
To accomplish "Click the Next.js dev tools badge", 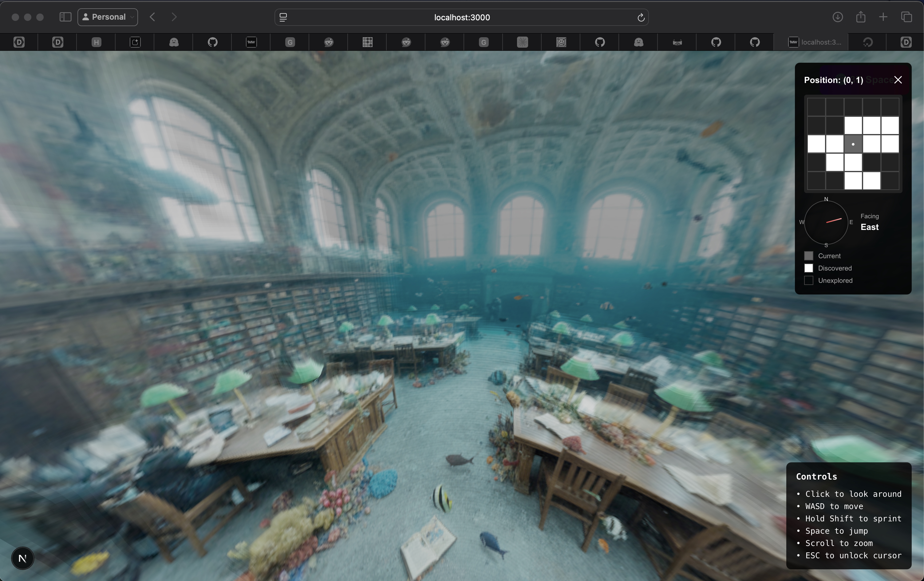I will click(23, 558).
